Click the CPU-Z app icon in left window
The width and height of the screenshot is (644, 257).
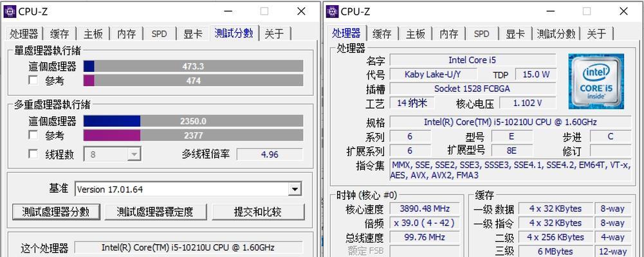[10, 11]
